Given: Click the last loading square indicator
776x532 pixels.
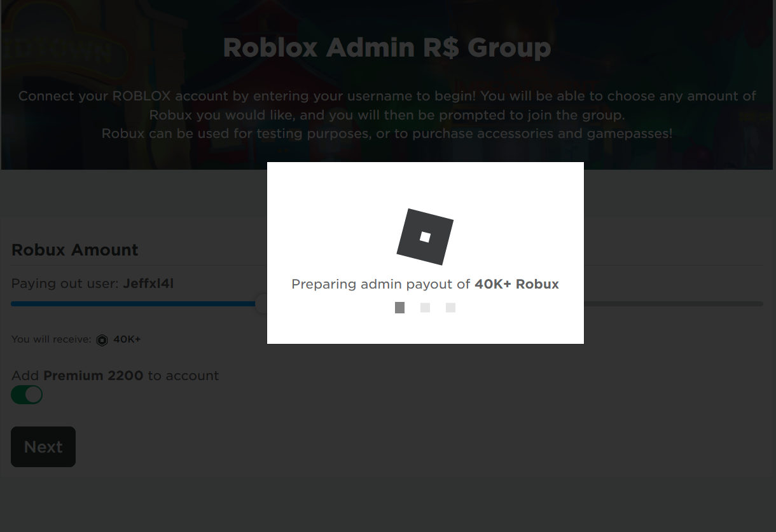Looking at the screenshot, I should click(x=450, y=308).
